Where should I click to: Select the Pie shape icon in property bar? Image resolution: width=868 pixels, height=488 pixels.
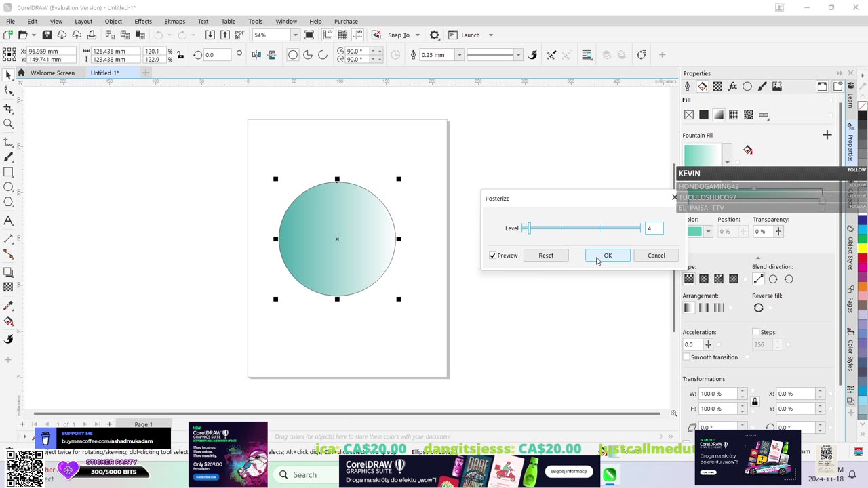tap(308, 55)
